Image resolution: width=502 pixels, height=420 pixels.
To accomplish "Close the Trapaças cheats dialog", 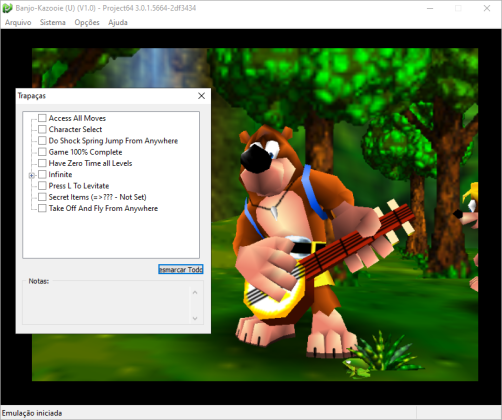I will point(201,96).
